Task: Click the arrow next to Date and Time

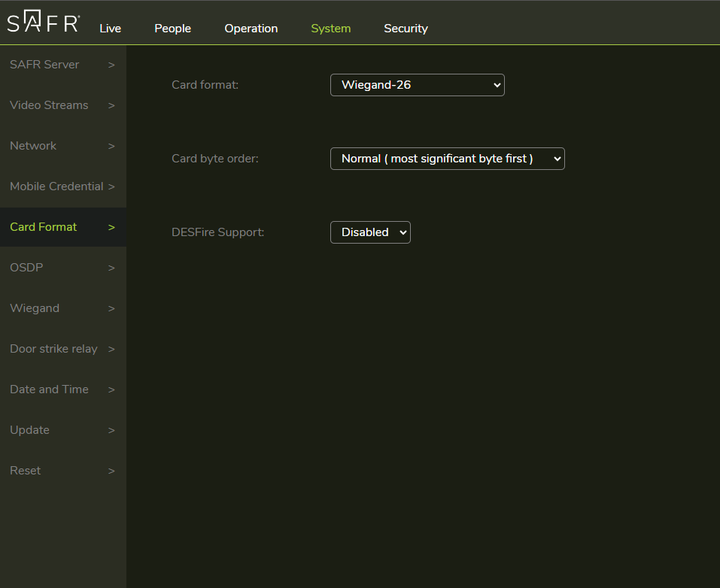Action: click(111, 389)
